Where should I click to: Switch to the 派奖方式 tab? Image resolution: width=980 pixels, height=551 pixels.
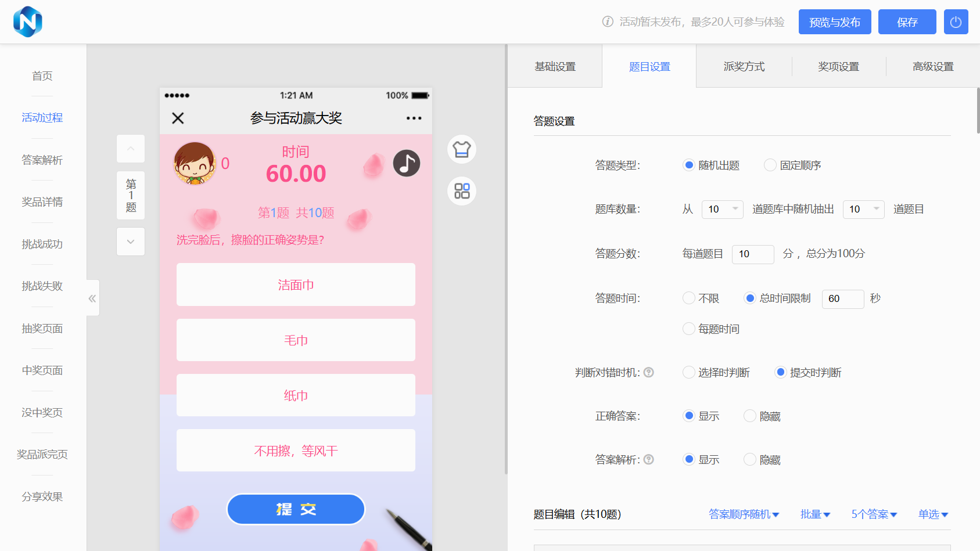744,66
